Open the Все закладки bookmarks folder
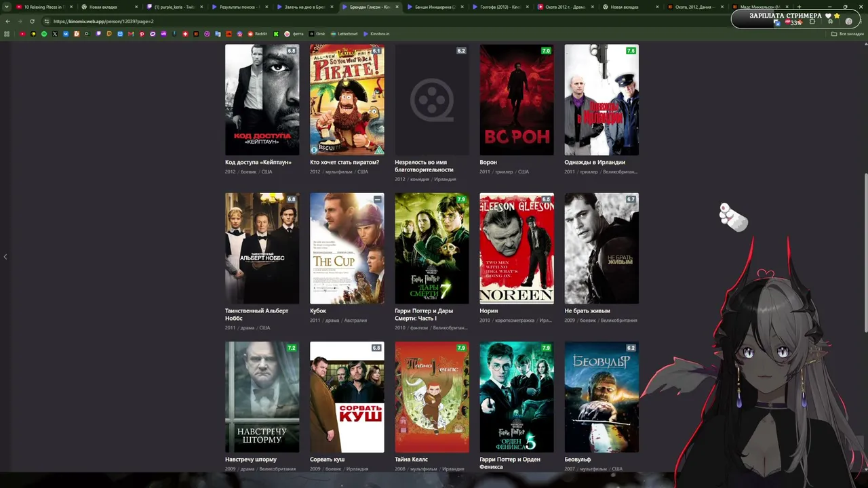The height and width of the screenshot is (488, 868). pos(848,34)
